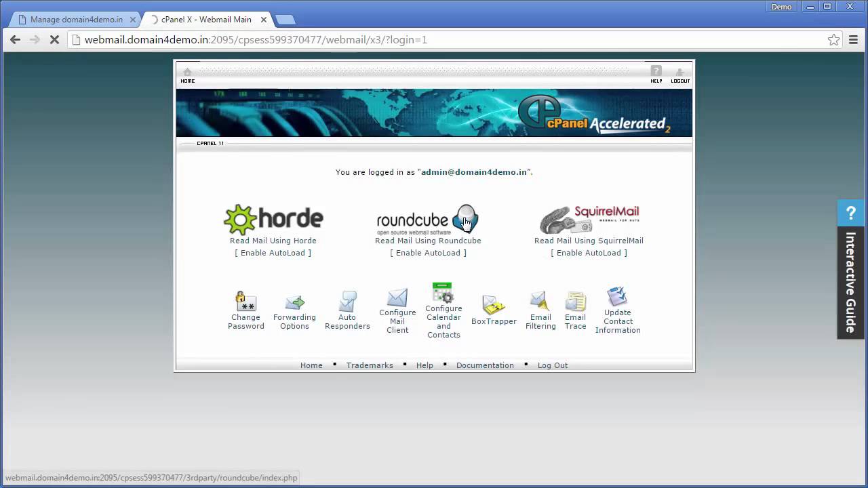Screen dimensions: 868x488
Task: Click the Home footer link
Action: tap(311, 365)
